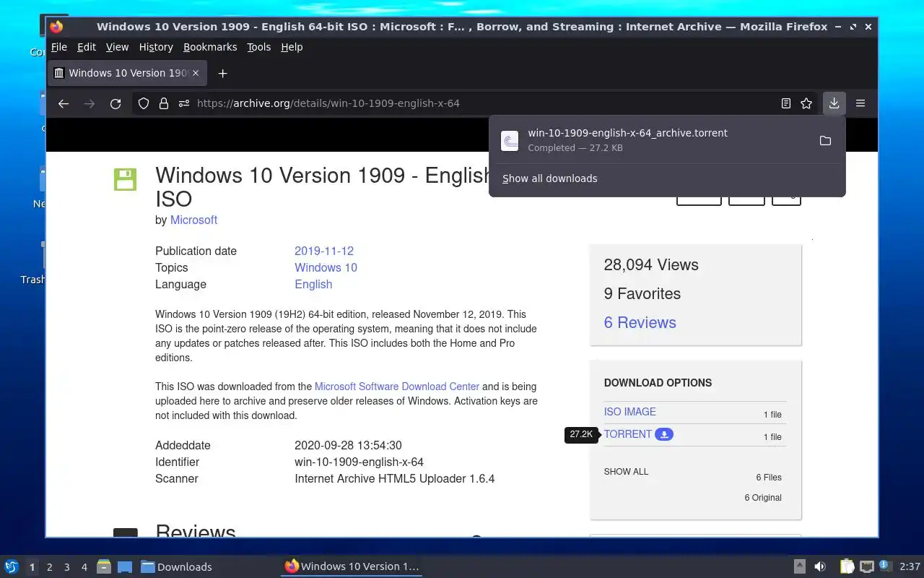Click the tracking protection shield icon
This screenshot has height=578, width=924.
pyautogui.click(x=144, y=103)
